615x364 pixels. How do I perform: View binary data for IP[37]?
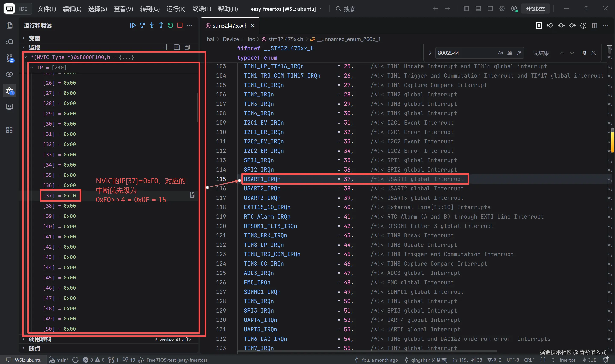[192, 195]
